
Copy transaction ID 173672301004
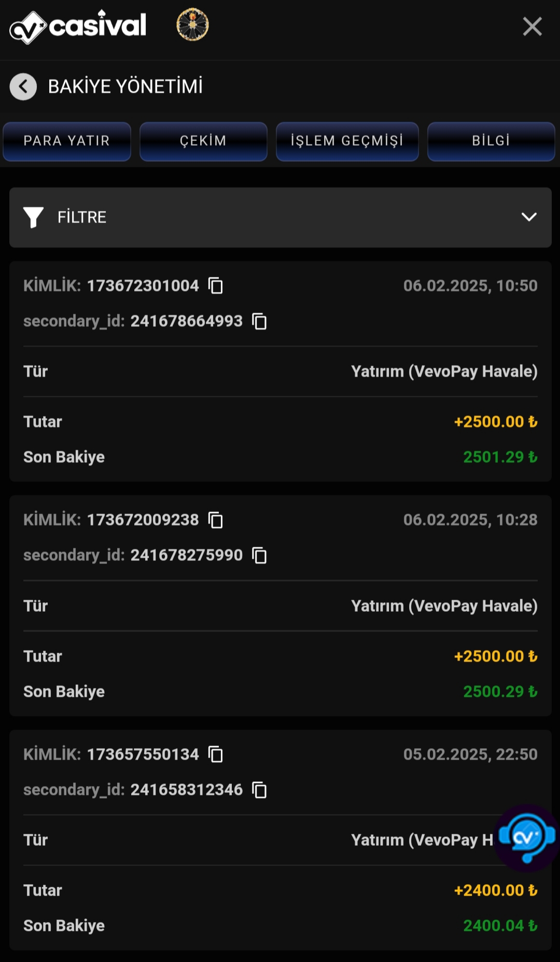[x=216, y=285]
